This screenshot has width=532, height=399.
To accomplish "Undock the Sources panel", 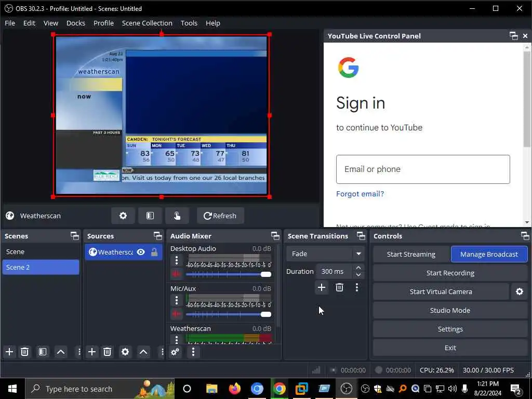I will point(158,236).
